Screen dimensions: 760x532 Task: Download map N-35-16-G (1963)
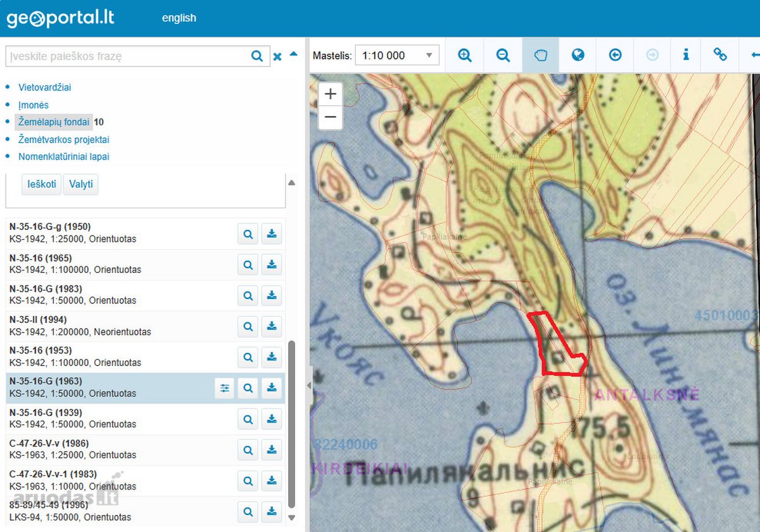pos(272,388)
